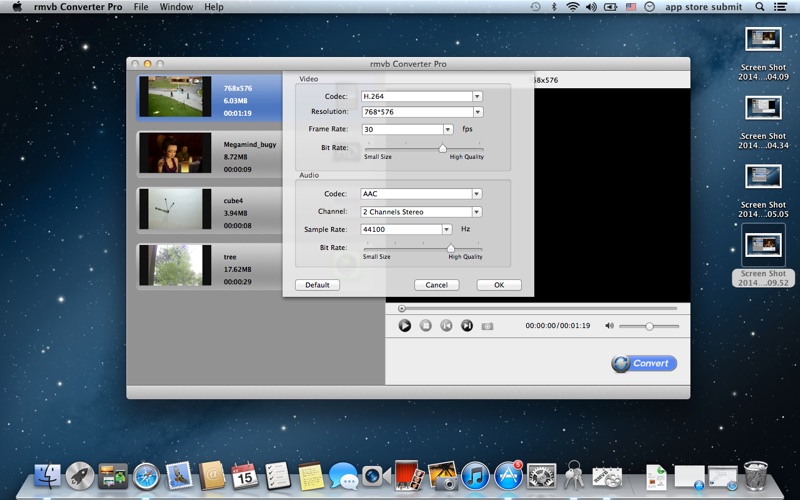
Task: Take a snapshot with the camera icon
Action: (487, 326)
